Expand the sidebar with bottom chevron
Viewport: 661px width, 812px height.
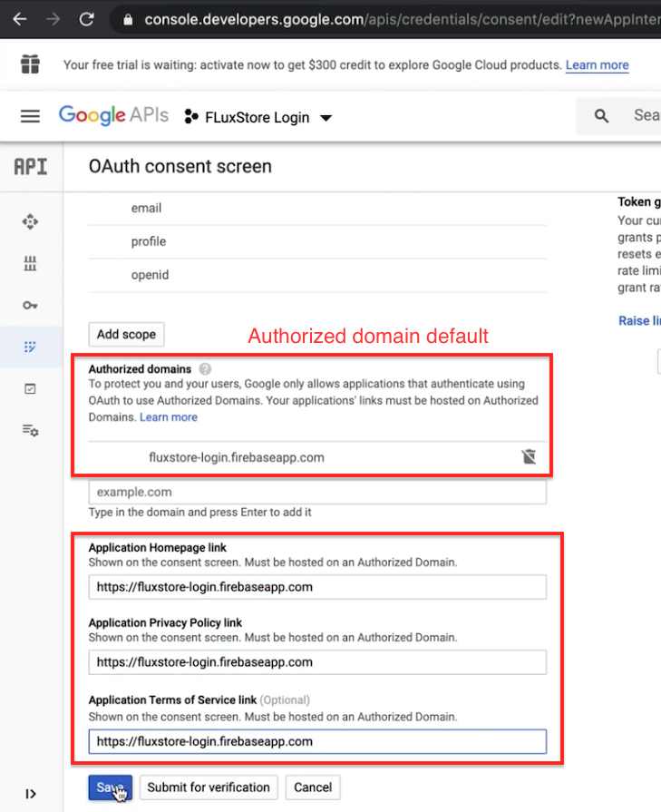[30, 794]
